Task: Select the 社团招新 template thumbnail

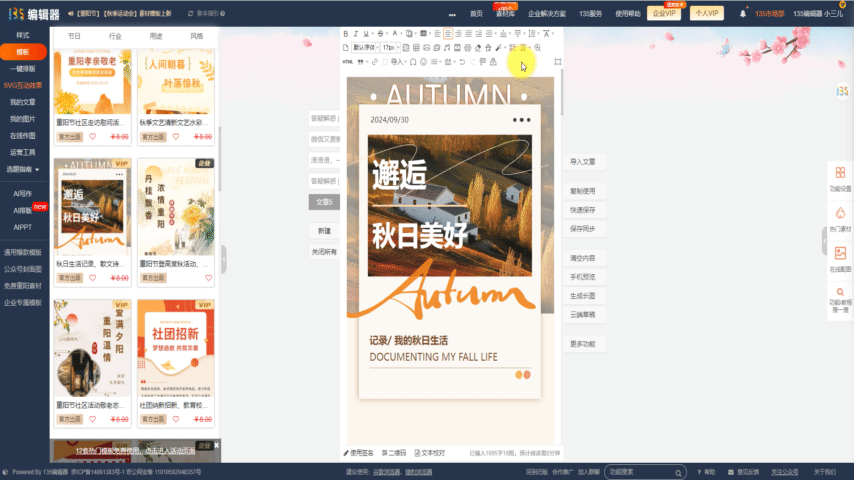Action: coord(176,348)
